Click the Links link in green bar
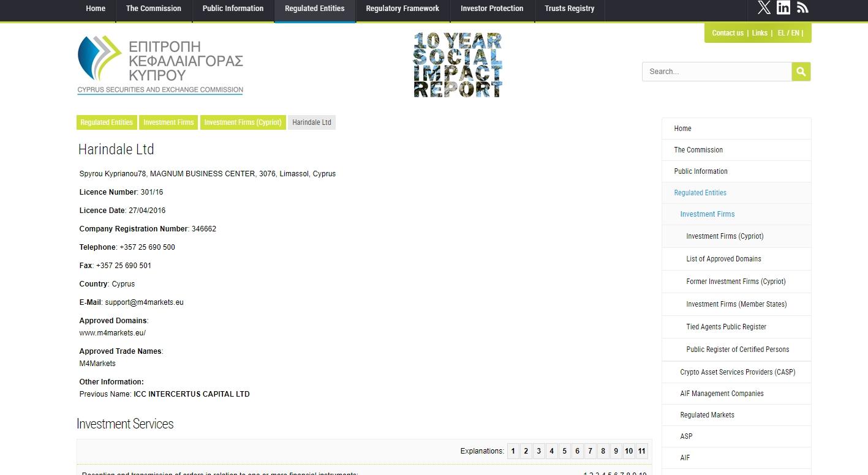Viewport: 868px width, 475px height. click(x=760, y=33)
